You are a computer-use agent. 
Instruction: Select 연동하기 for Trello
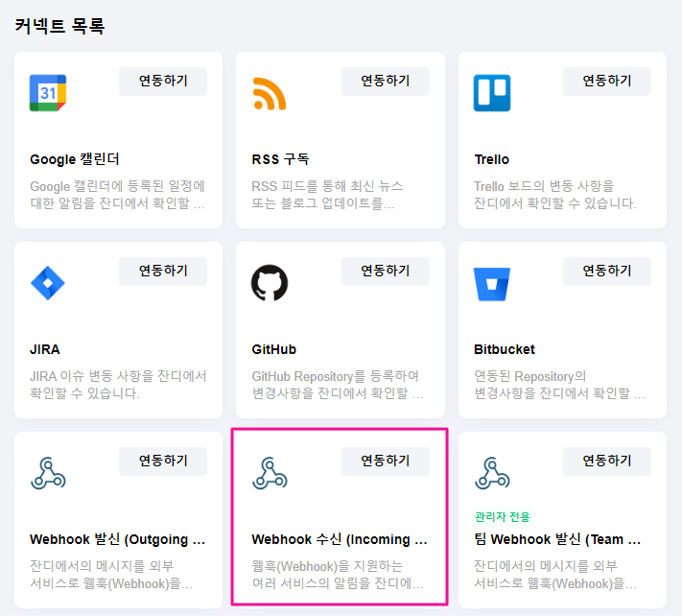click(x=607, y=82)
